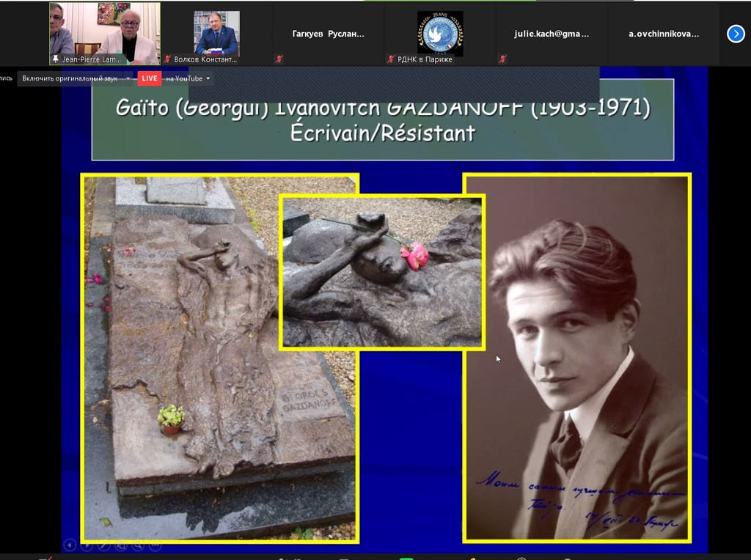
Task: Select Jean-Pierre Lam's video tile
Action: 105,34
